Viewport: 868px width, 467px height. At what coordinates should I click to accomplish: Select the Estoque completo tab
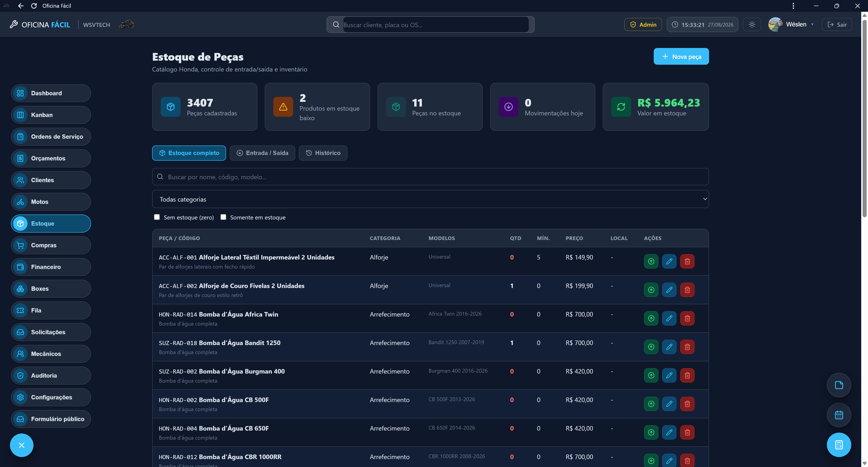tap(189, 153)
